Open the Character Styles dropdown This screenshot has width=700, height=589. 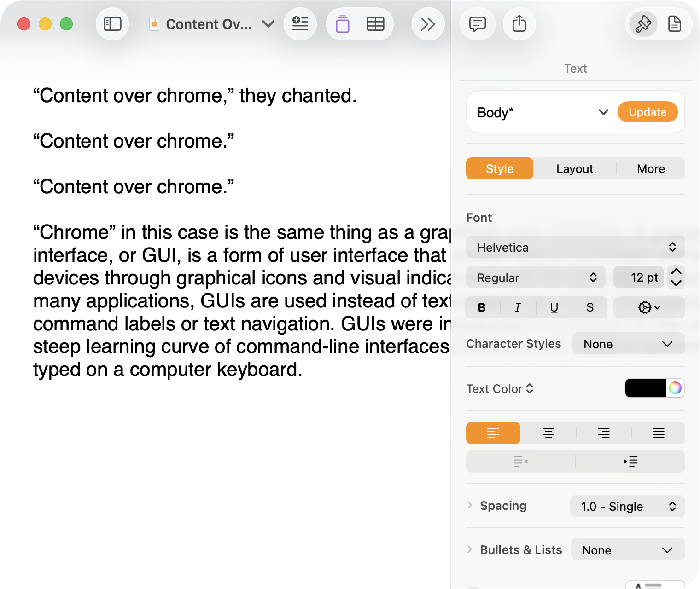[x=628, y=344]
